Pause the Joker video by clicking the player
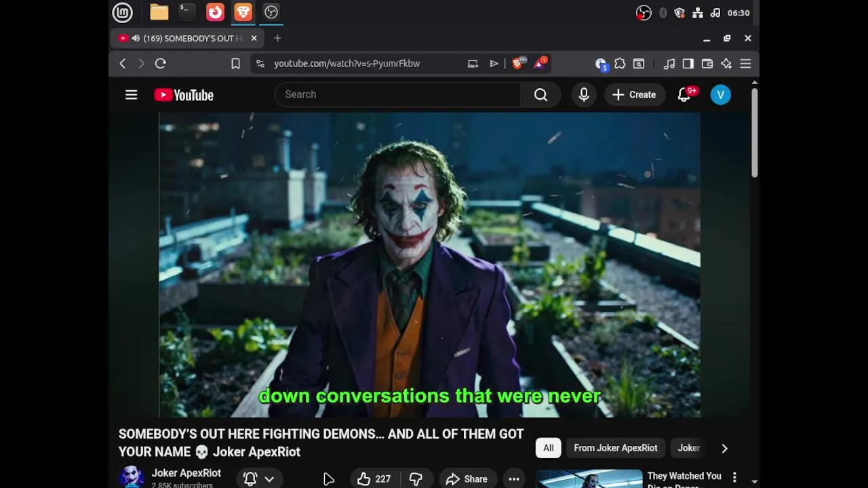 (429, 264)
